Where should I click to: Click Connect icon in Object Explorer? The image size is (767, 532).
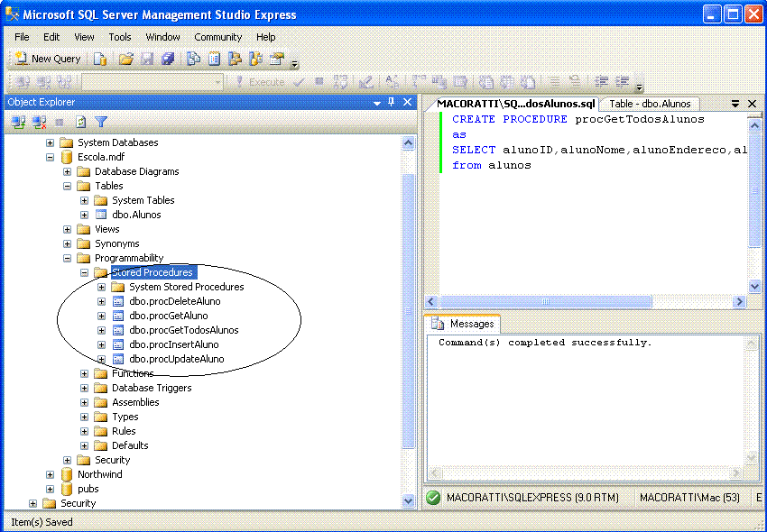click(x=19, y=122)
